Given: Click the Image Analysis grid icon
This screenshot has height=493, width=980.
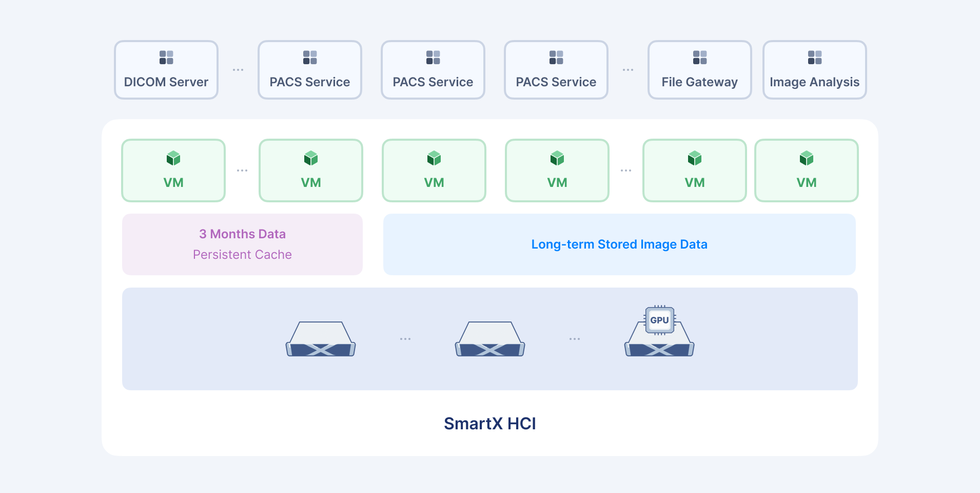Looking at the screenshot, I should tap(815, 58).
